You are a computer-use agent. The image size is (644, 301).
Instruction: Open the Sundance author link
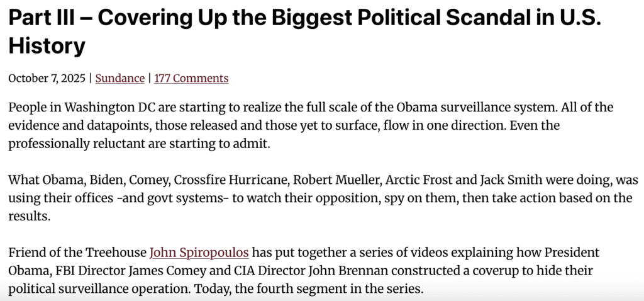click(x=119, y=79)
